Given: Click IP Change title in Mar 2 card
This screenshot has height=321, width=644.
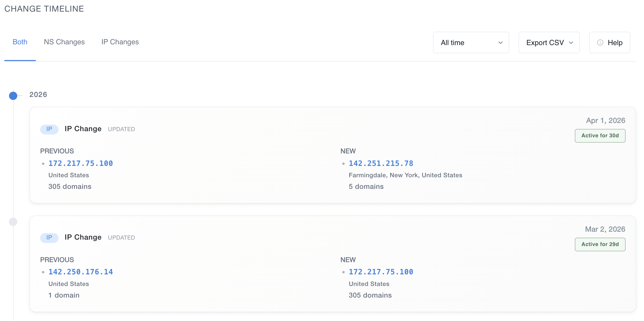Looking at the screenshot, I should (x=83, y=237).
